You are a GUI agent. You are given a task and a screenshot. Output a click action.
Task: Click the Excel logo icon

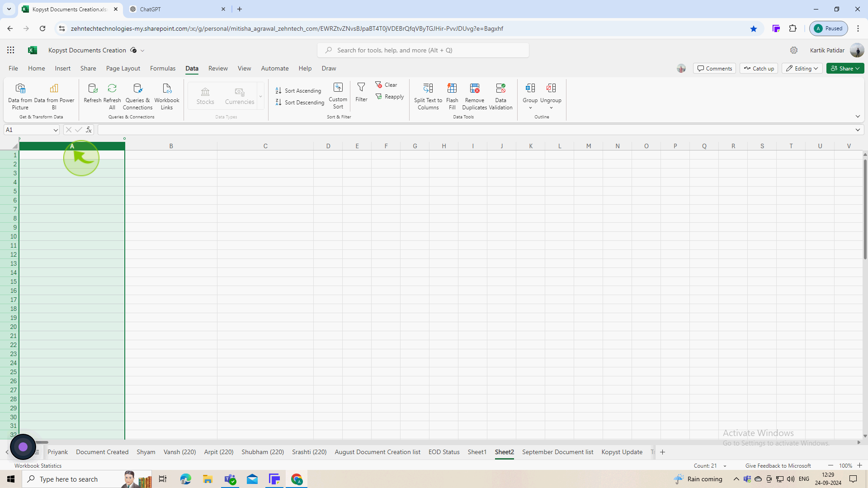(32, 50)
